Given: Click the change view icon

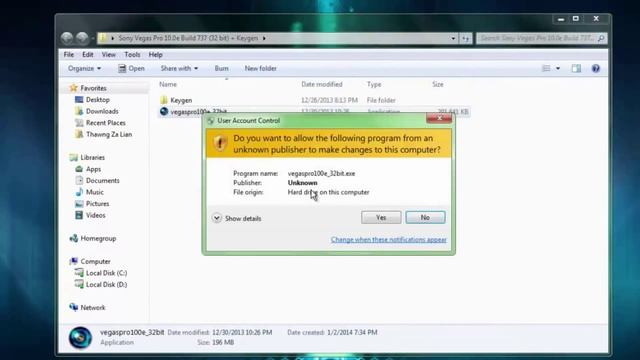Looking at the screenshot, I should tap(546, 69).
